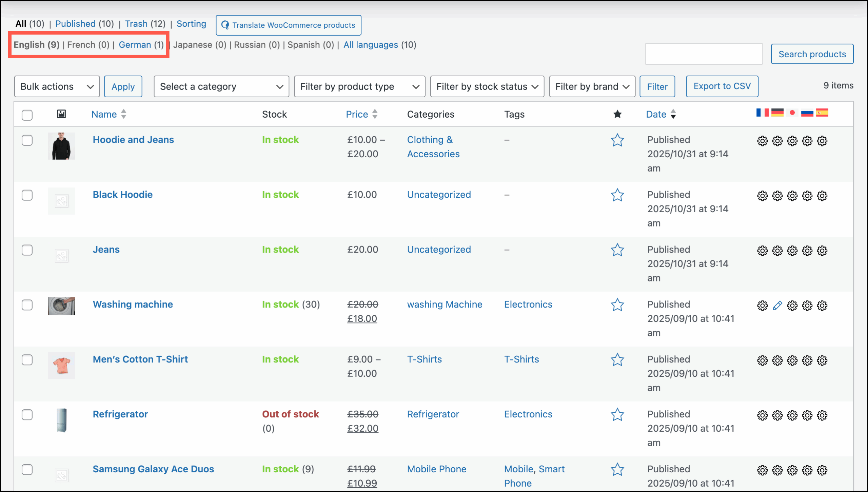
Task: Open the Filter by product type dropdown
Action: point(359,86)
